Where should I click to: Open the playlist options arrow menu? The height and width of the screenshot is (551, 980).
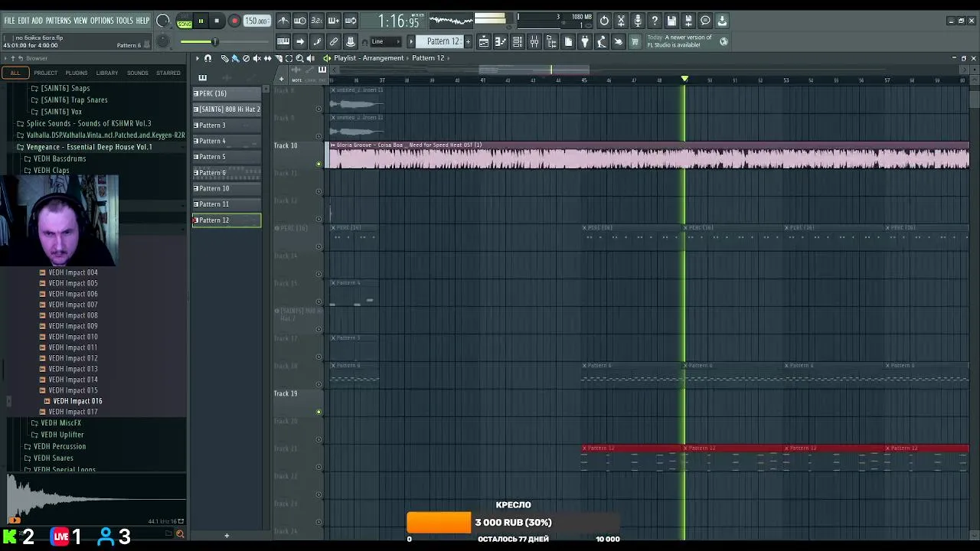(197, 58)
